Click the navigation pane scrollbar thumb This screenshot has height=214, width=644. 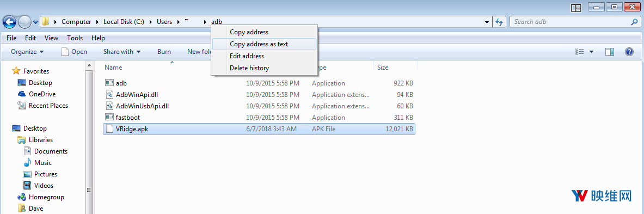tap(89, 142)
